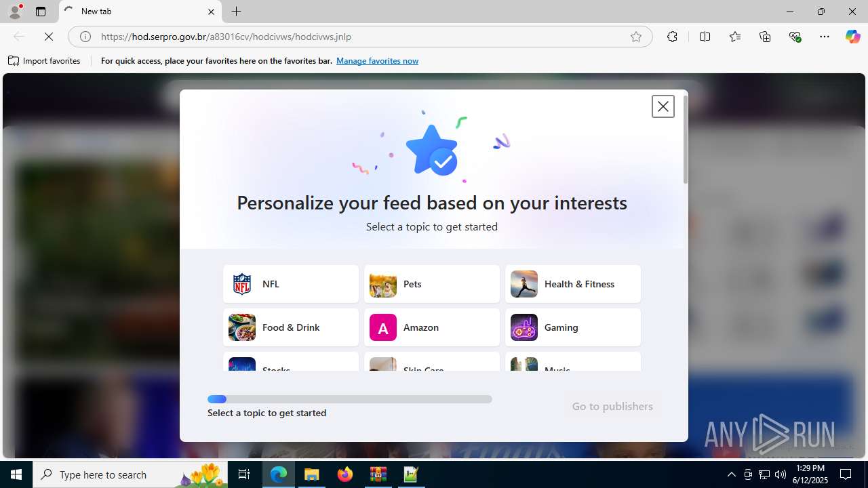Select the Food & Drink topic
Image resolution: width=868 pixels, height=488 pixels.
click(291, 327)
